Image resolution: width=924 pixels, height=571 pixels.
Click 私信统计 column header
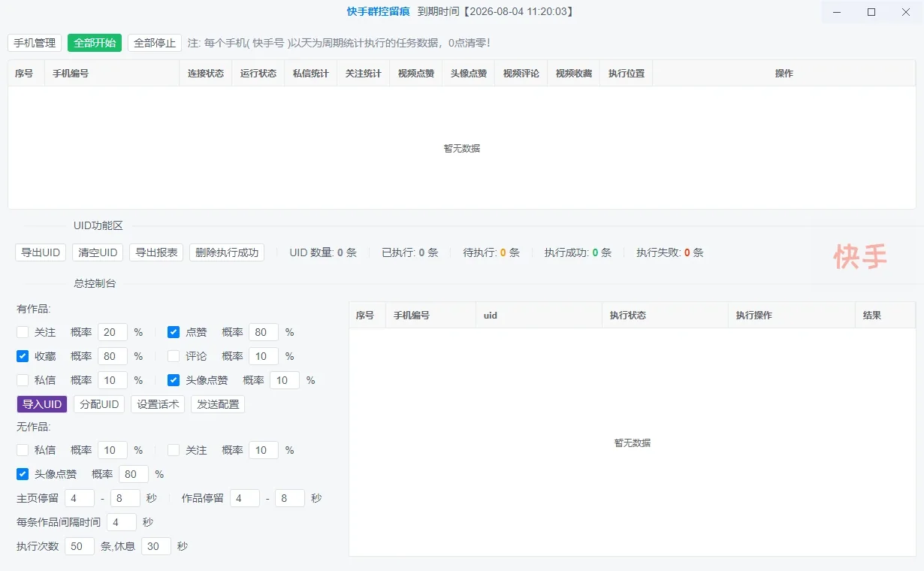pyautogui.click(x=311, y=74)
